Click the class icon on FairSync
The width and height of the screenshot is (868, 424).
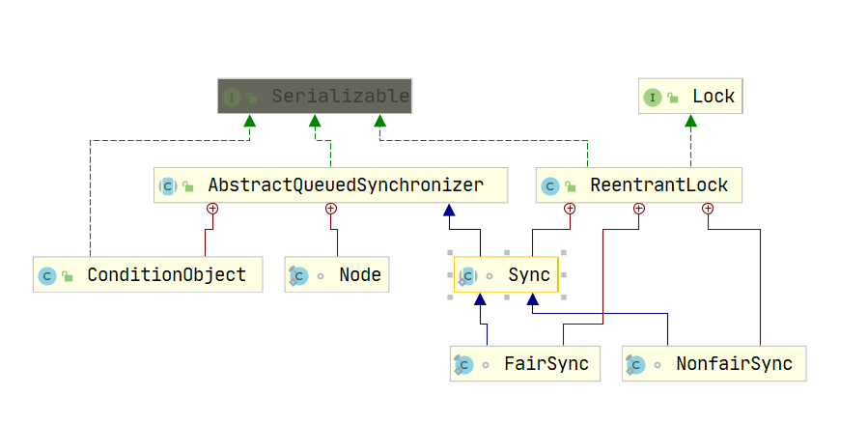[463, 365]
